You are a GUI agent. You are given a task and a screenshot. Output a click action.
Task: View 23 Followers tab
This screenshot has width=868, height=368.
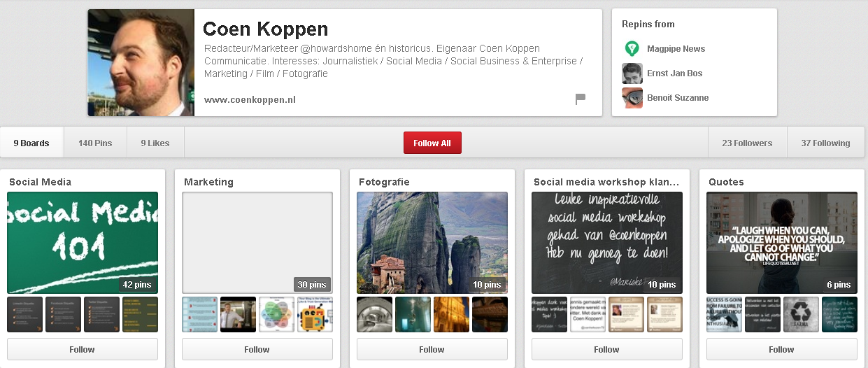[x=747, y=143]
